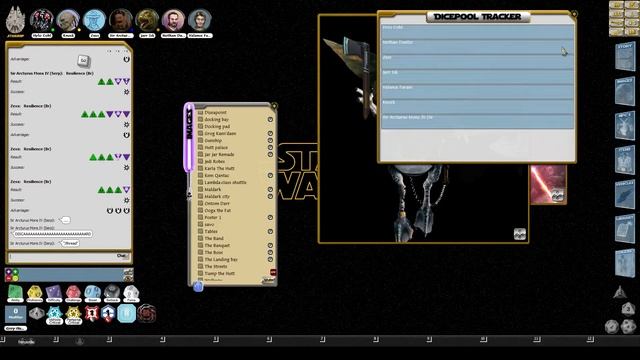Open the Poster 1 image

point(213,218)
